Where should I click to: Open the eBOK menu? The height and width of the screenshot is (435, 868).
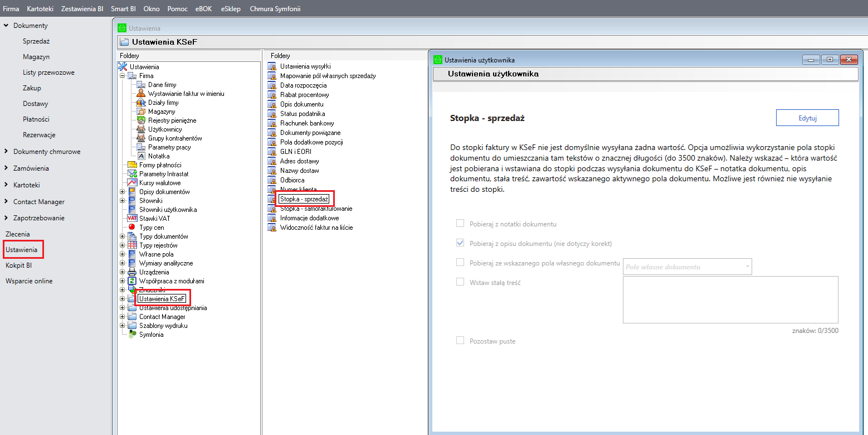coord(204,9)
